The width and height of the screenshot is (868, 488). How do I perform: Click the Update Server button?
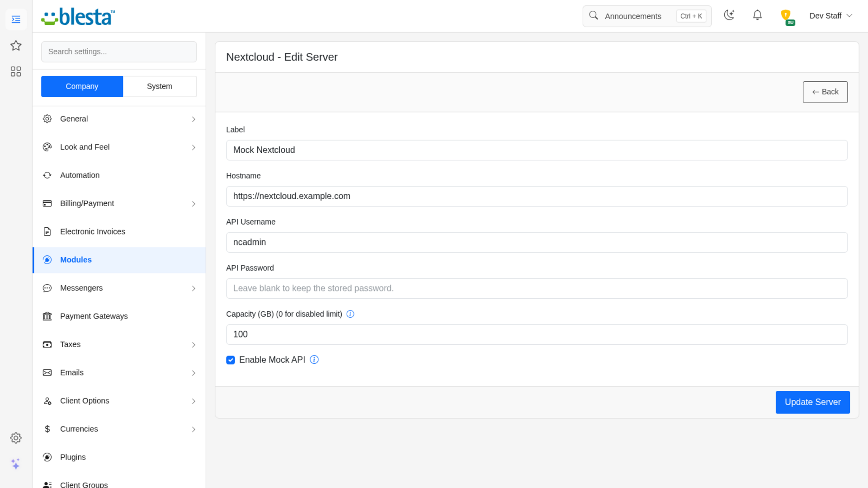pyautogui.click(x=812, y=402)
